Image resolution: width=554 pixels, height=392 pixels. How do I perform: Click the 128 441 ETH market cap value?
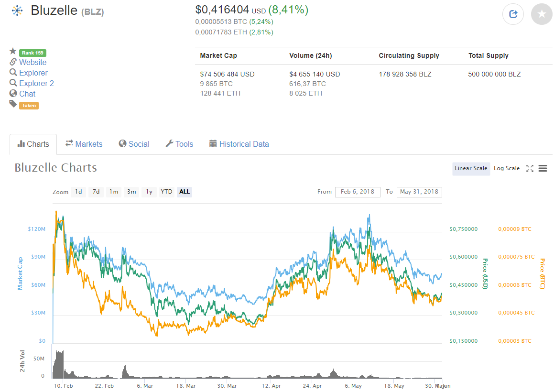coord(220,93)
